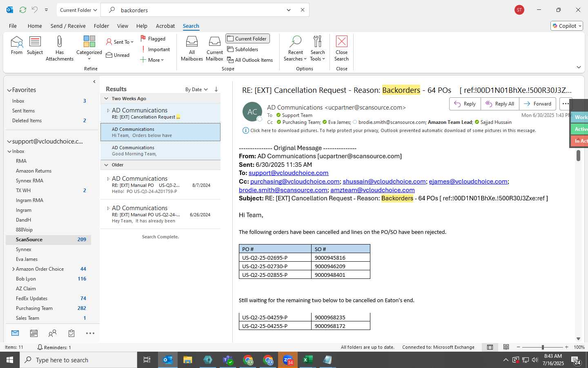Viewport: 588px width, 368px height.
Task: Collapse the folder pane arrow
Action: 94,81
